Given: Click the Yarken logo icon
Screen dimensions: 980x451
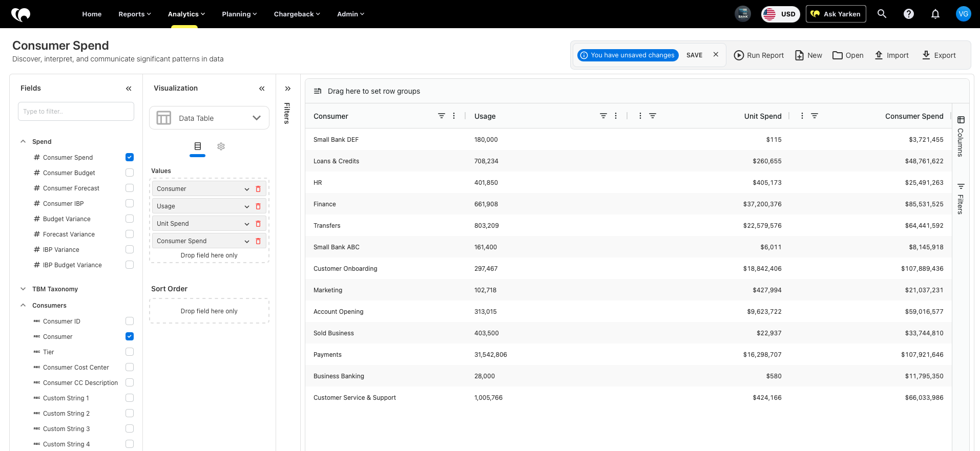Looking at the screenshot, I should tap(21, 14).
